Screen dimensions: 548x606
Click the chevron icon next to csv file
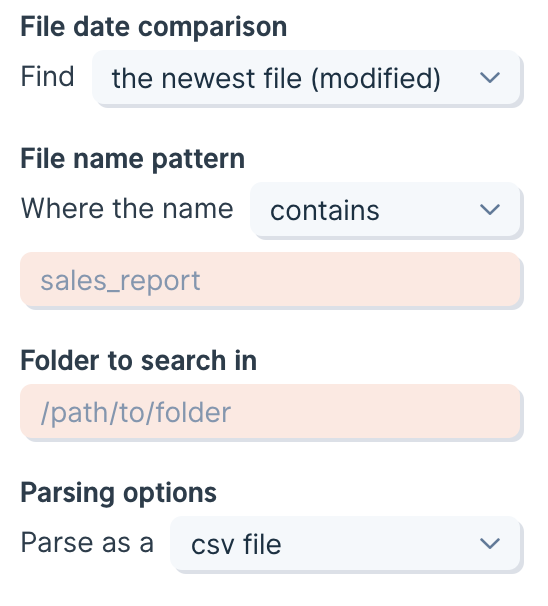(x=490, y=544)
